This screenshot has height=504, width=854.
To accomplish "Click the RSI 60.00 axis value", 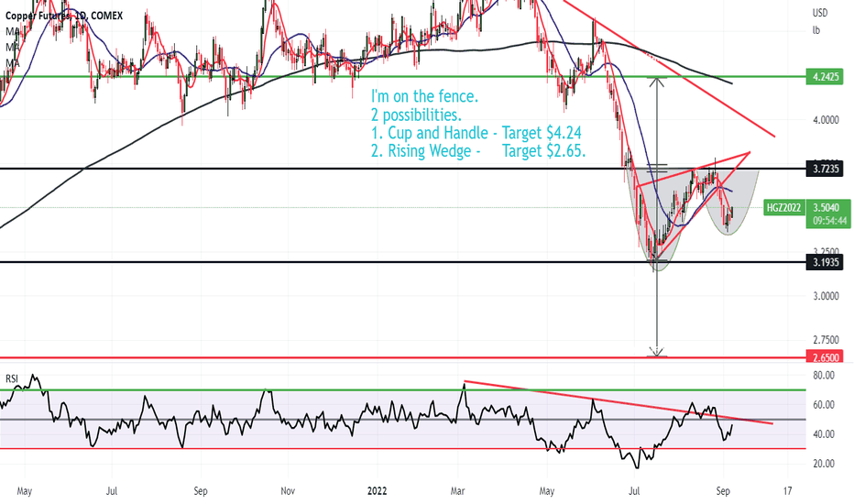I will (x=824, y=405).
